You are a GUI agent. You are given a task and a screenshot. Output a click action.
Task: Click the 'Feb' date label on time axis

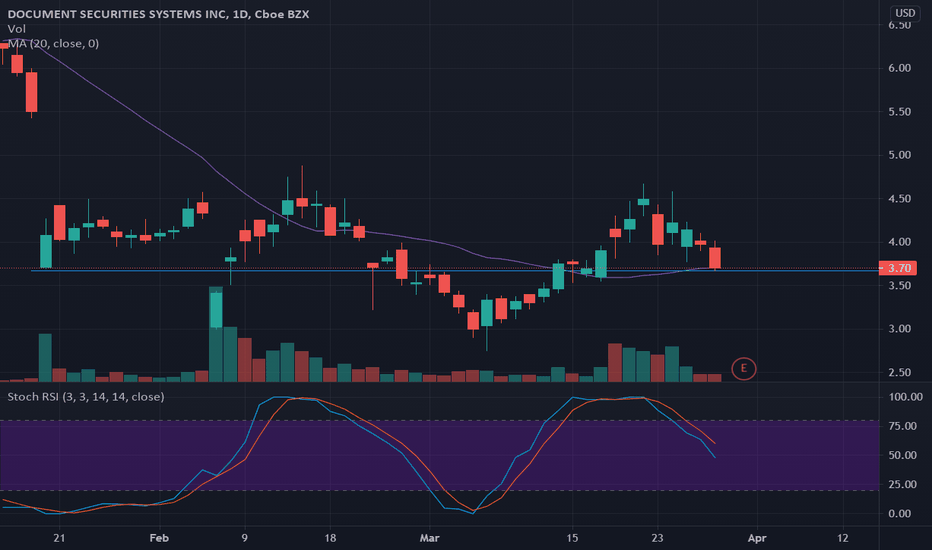(x=159, y=538)
